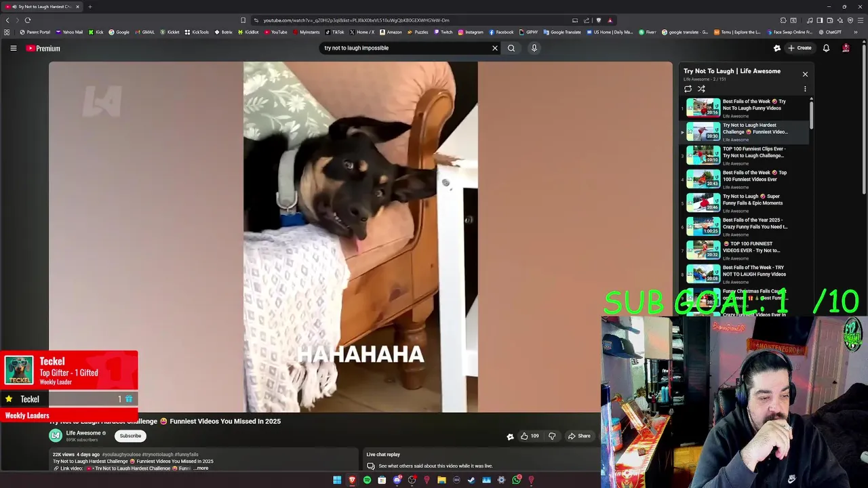
Task: Open File Explorer from the taskbar
Action: (x=441, y=480)
